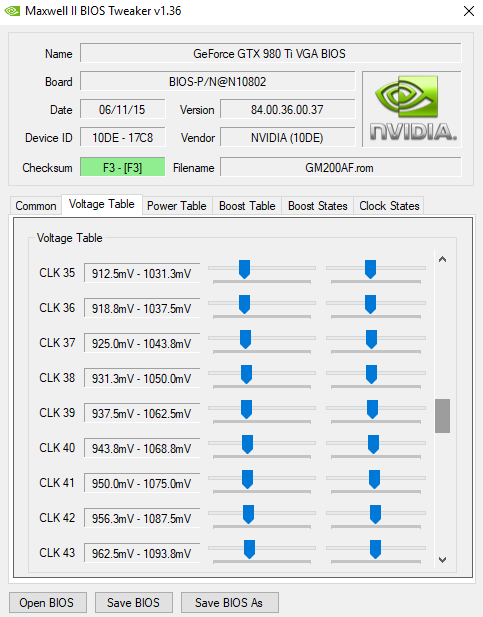Open the Power Table tab
Viewport: 483px width, 617px height.
(177, 206)
